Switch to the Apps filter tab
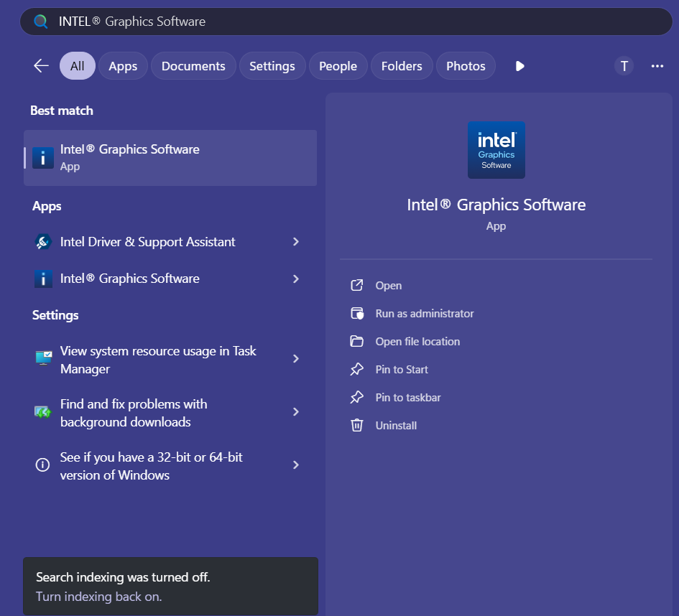 [123, 66]
